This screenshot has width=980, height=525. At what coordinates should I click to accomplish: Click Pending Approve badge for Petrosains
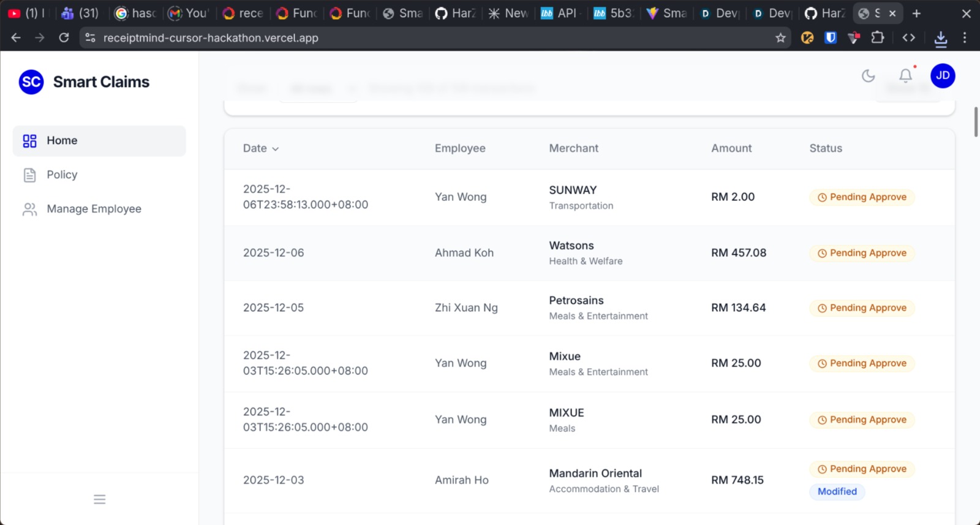(862, 308)
